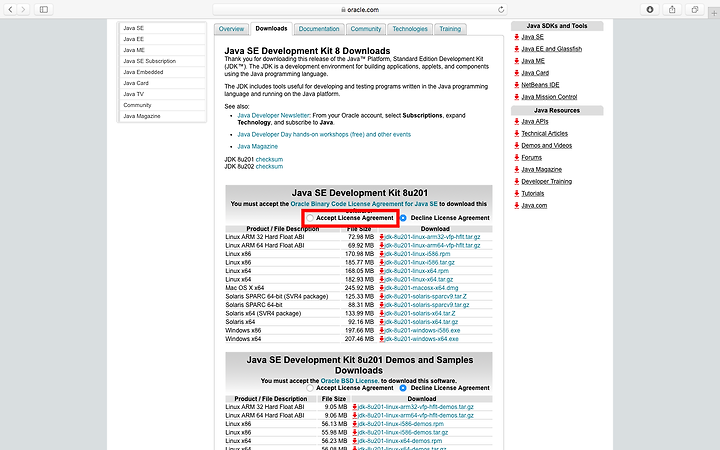
Task: Download jdk-8u201-linux-i586-demos.rpm
Action: [400, 424]
